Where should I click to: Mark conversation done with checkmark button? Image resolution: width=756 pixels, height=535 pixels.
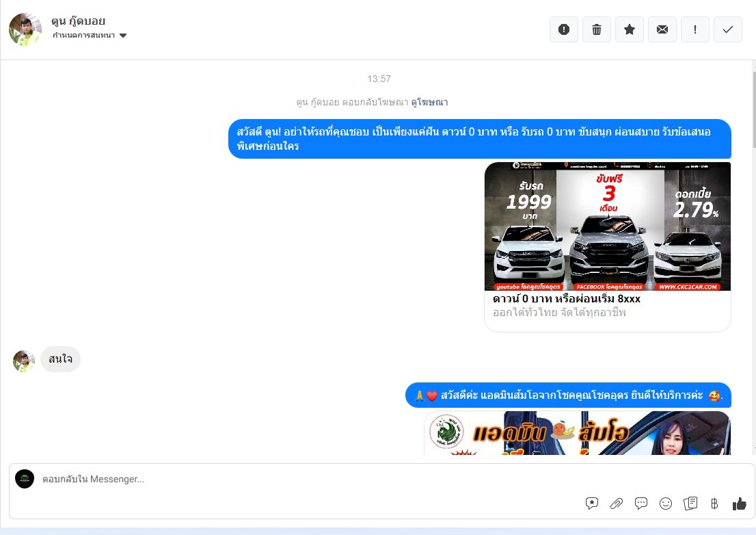[728, 29]
